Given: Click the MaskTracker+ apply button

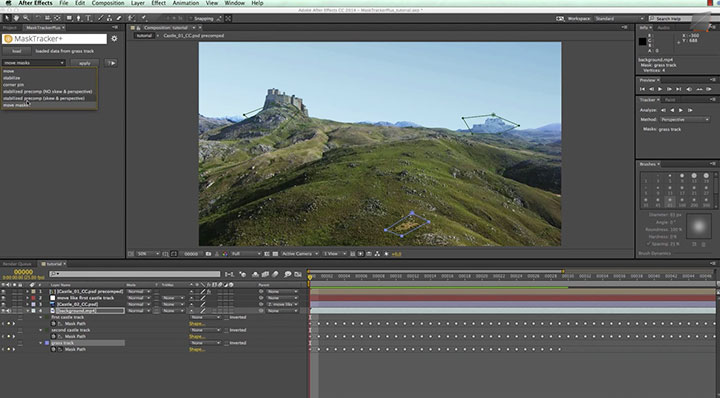Looking at the screenshot, I should pos(84,63).
